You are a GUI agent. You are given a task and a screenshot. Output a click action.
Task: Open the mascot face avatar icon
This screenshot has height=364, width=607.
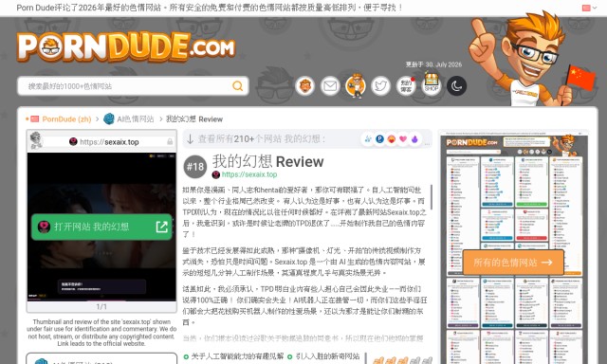click(305, 86)
